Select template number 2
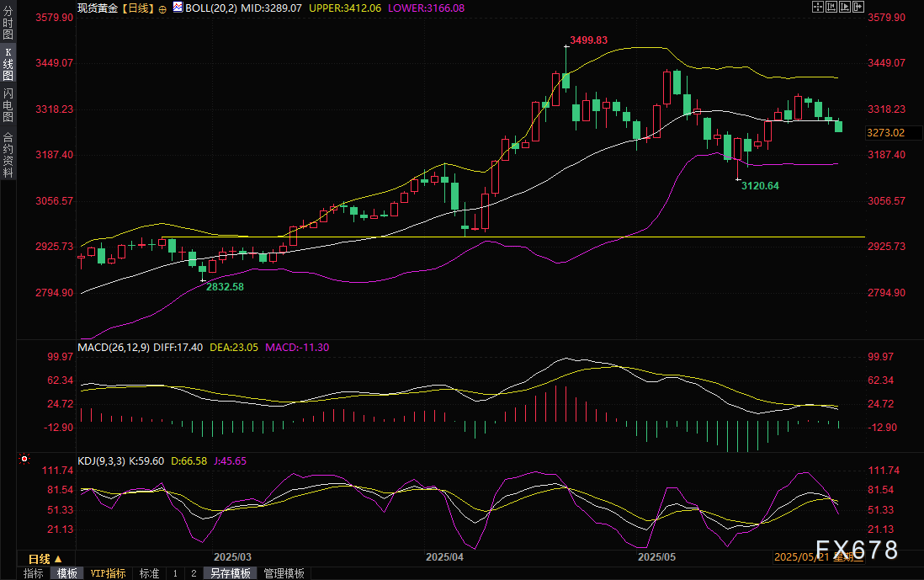 pyautogui.click(x=193, y=573)
